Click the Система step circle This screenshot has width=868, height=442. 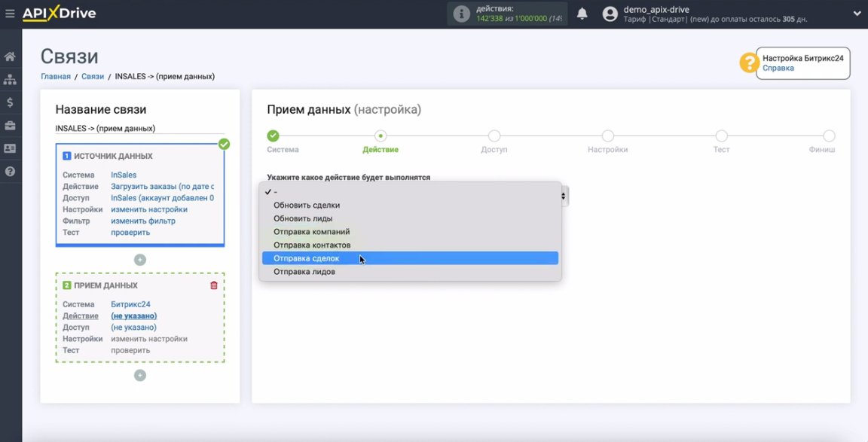click(273, 136)
